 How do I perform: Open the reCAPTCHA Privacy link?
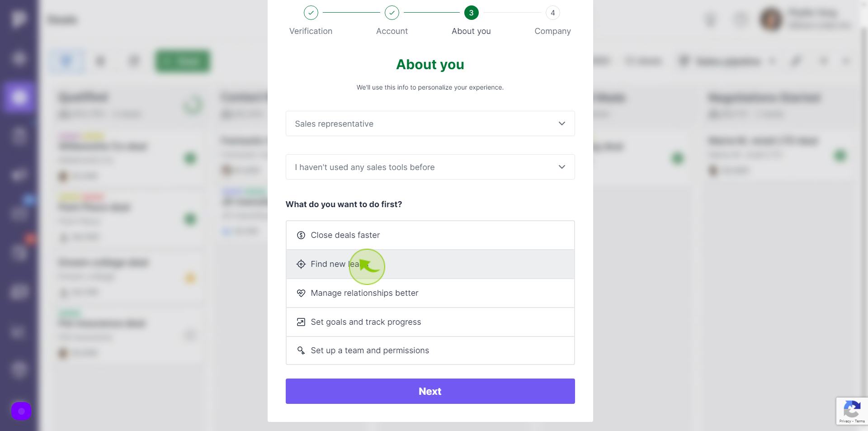pyautogui.click(x=845, y=421)
